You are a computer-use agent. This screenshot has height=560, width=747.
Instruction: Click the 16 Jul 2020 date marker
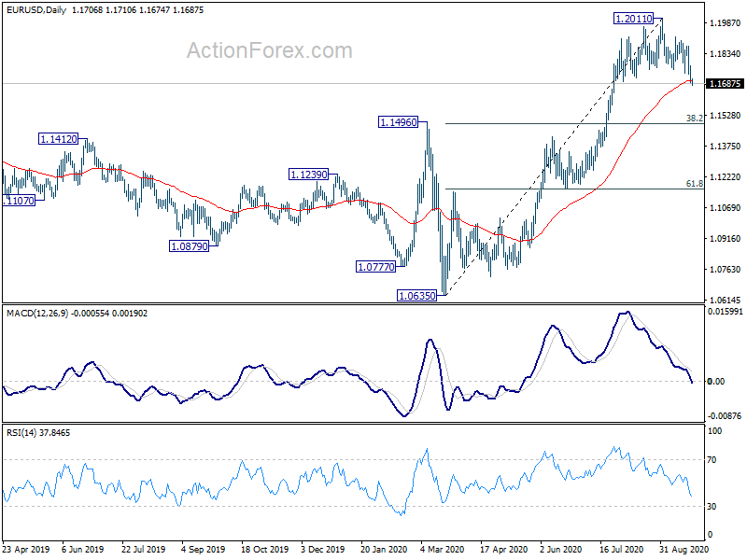pyautogui.click(x=621, y=550)
